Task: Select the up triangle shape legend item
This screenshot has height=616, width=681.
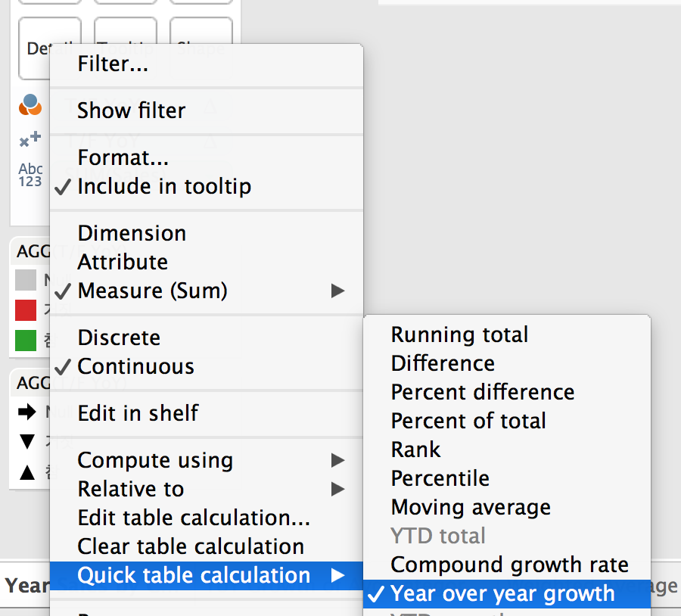Action: [26, 472]
